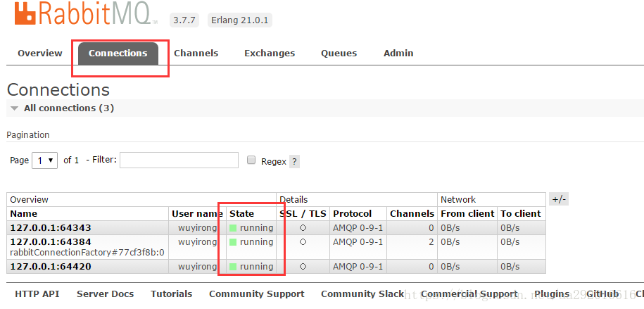This screenshot has width=644, height=309.
Task: Open the Server Docs link
Action: 105,294
